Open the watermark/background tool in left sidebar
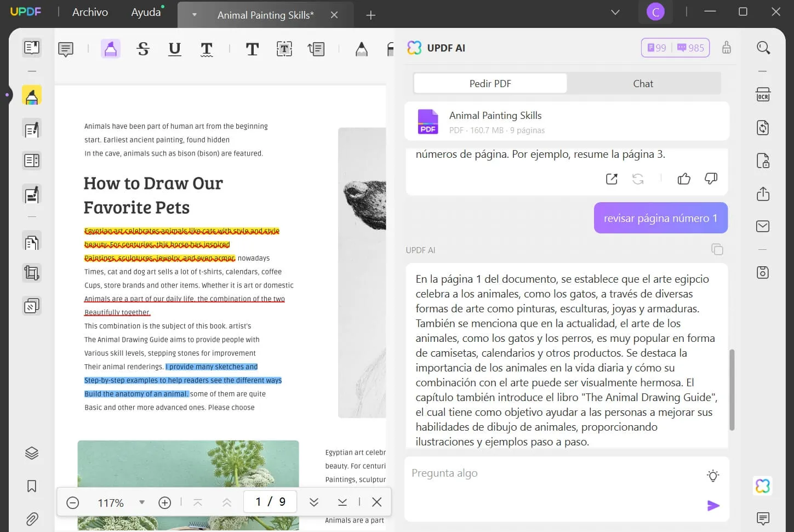 point(32,306)
